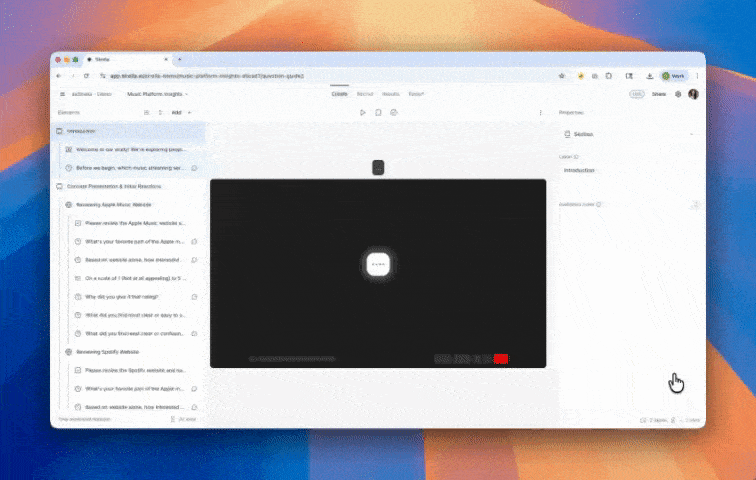Click the globe icon of Reviewing Spotify Website
Viewport: 756px width, 480px height.
click(68, 352)
